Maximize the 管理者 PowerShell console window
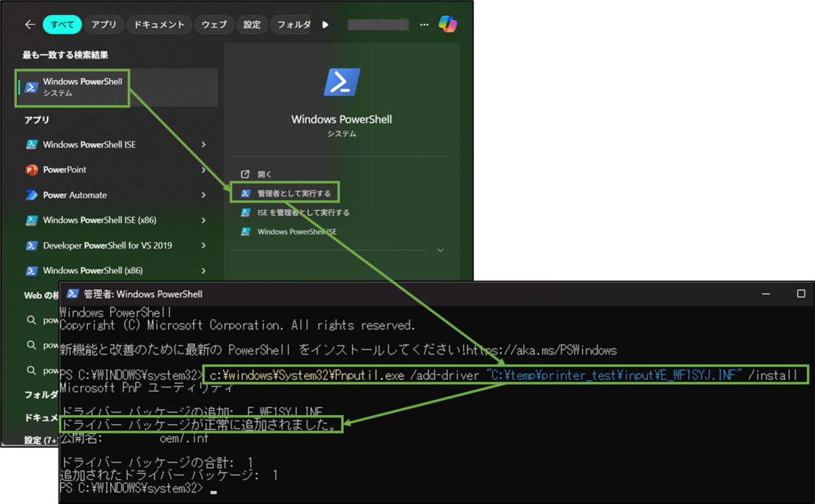Image resolution: width=815 pixels, height=504 pixels. click(801, 294)
